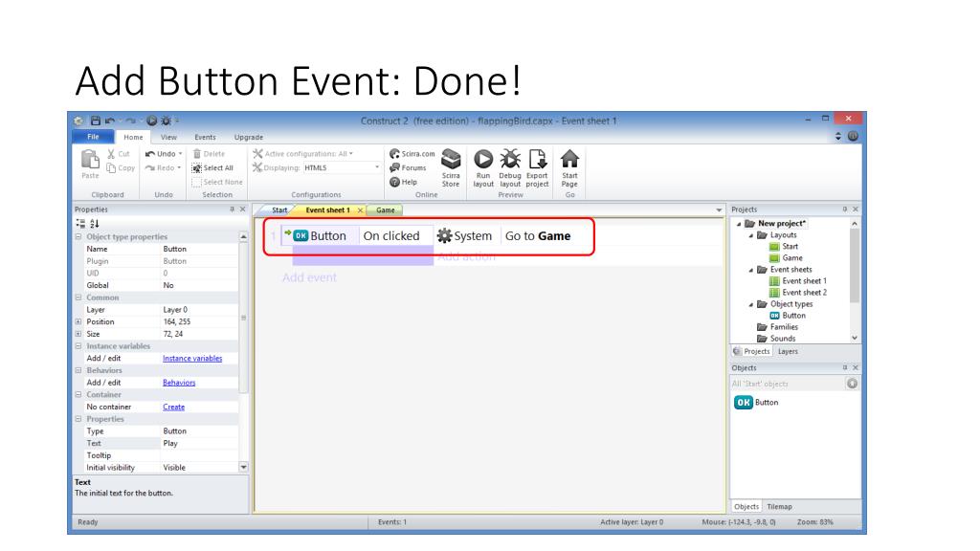Go to Start Page home icon
Image resolution: width=980 pixels, height=551 pixels.
click(569, 160)
